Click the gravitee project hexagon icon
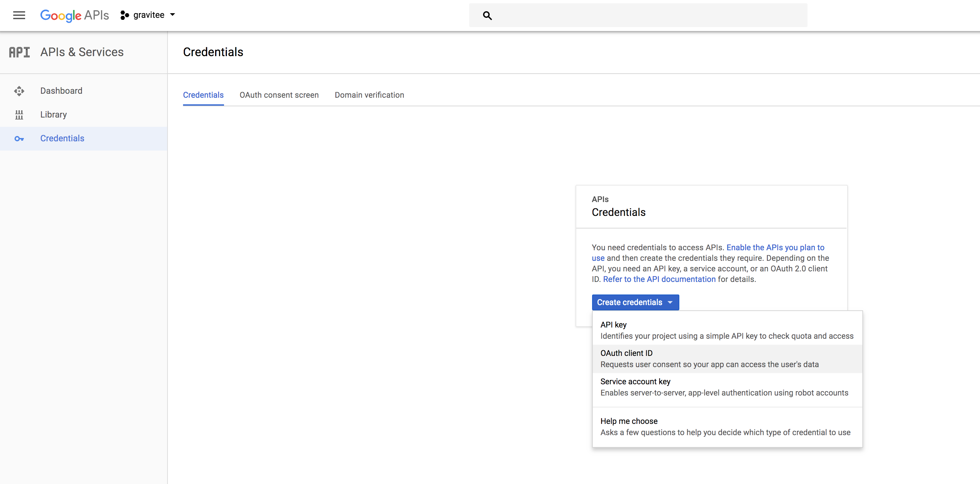Image resolution: width=980 pixels, height=484 pixels. click(x=125, y=15)
